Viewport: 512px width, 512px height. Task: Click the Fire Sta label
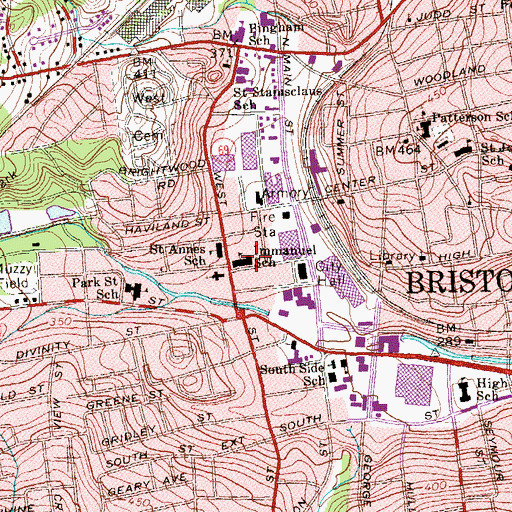(x=263, y=224)
